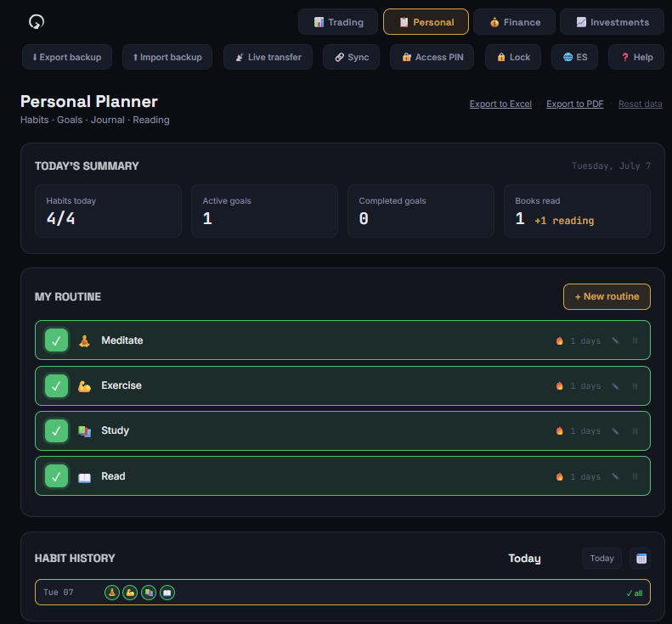Start a Live transfer
This screenshot has height=624, width=672.
tap(268, 57)
